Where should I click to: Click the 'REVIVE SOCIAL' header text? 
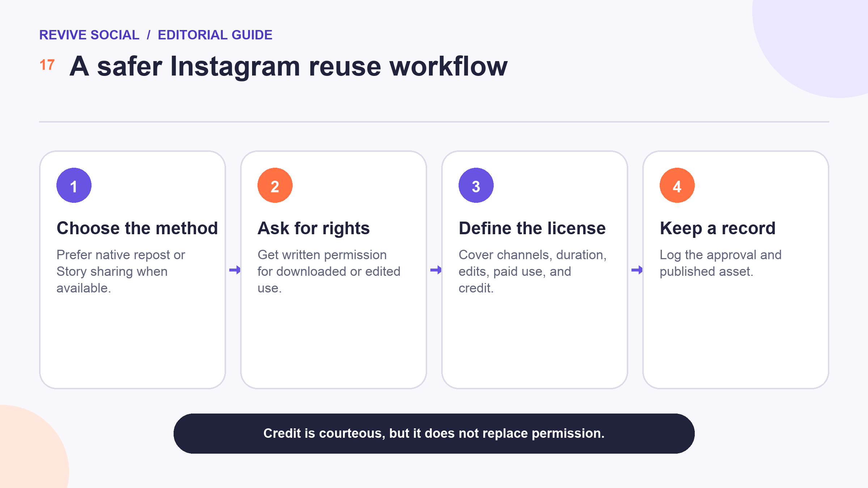pos(89,35)
